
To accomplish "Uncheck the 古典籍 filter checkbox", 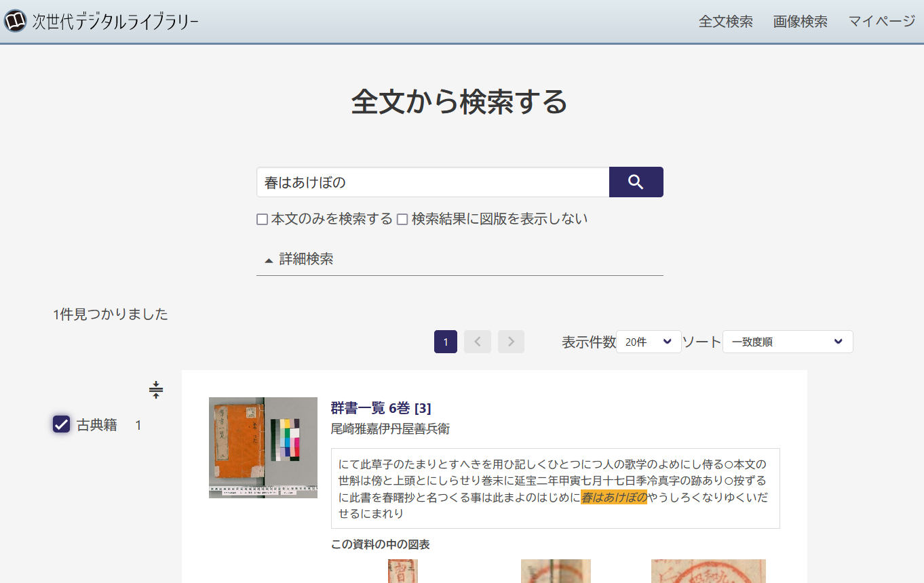I will 61,424.
